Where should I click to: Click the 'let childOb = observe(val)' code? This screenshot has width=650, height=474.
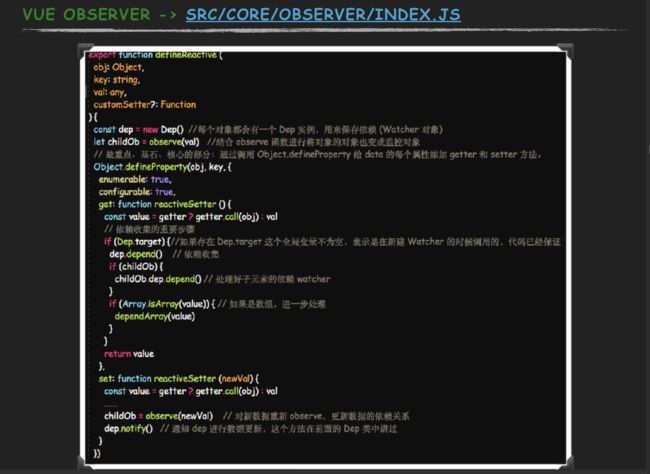(x=146, y=142)
